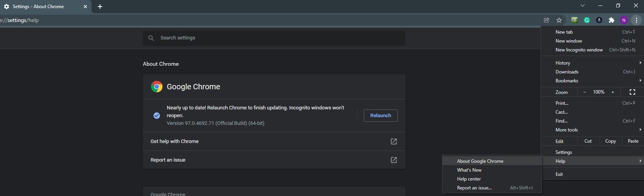Open the Extensions puzzle piece menu
This screenshot has width=644, height=196.
(612, 20)
